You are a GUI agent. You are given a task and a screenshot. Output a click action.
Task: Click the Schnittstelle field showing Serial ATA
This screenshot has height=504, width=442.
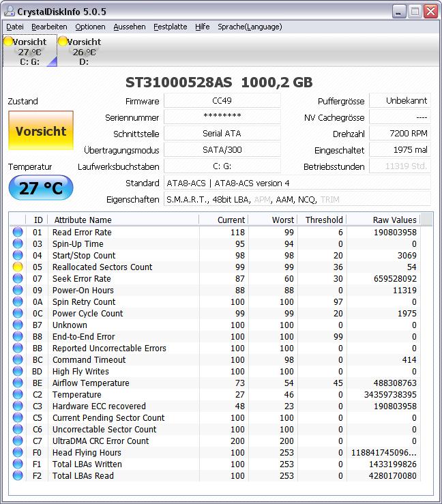click(222, 134)
